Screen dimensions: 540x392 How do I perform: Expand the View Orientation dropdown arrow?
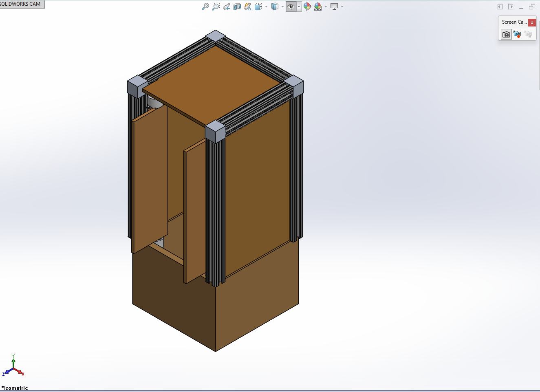click(x=266, y=7)
